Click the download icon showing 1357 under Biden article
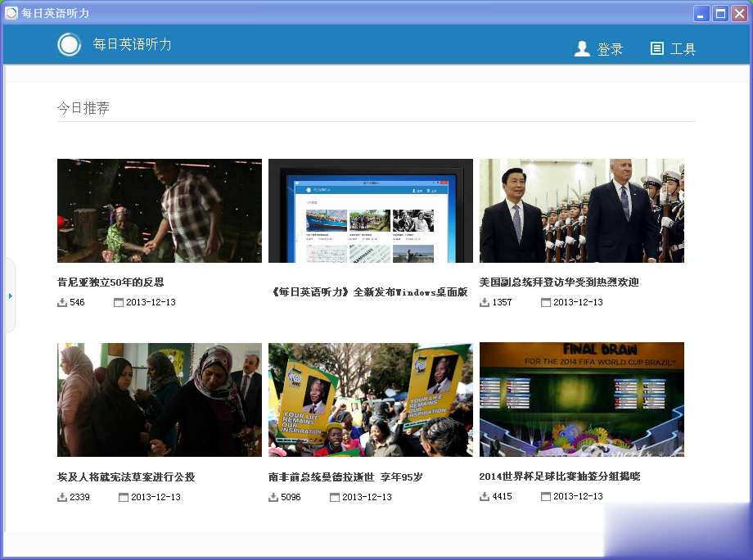Viewport: 753px width, 560px height. pos(483,302)
